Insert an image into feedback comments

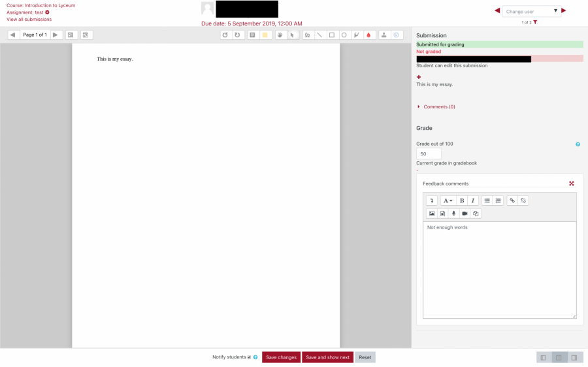click(432, 214)
